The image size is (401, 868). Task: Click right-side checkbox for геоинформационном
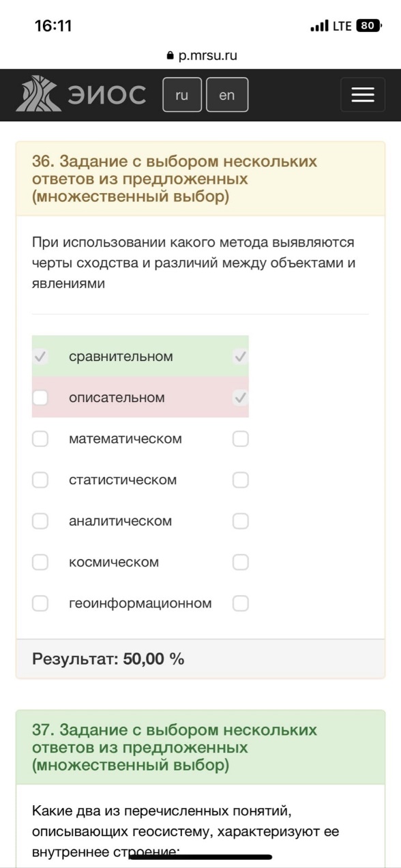[240, 603]
